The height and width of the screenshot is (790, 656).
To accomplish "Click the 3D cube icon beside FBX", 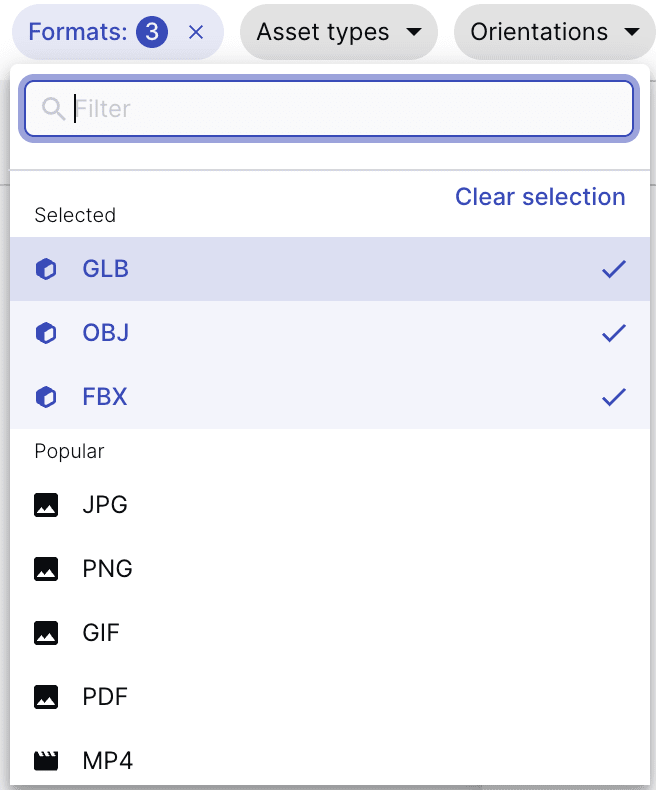I will click(x=46, y=397).
